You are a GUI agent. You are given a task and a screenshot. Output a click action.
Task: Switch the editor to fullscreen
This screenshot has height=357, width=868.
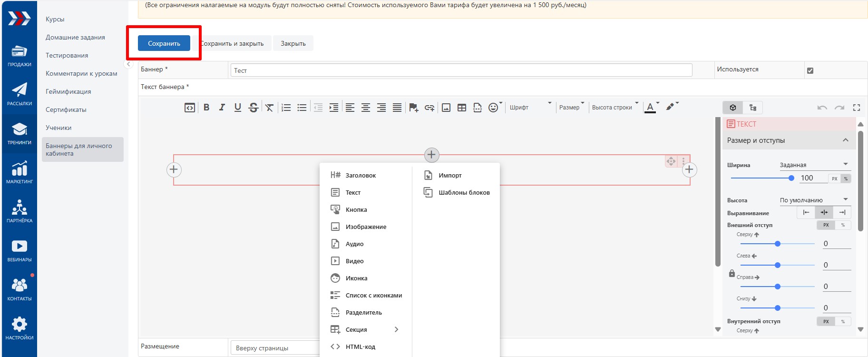857,108
